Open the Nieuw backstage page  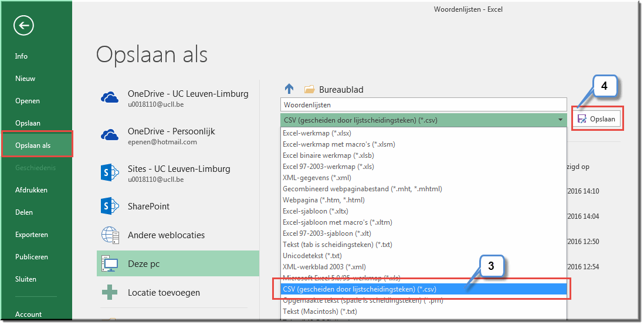(x=25, y=79)
